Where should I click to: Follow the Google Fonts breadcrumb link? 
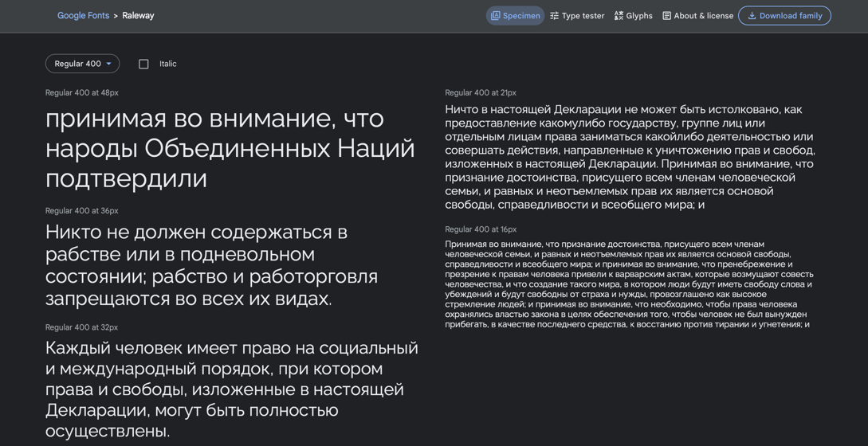click(83, 16)
